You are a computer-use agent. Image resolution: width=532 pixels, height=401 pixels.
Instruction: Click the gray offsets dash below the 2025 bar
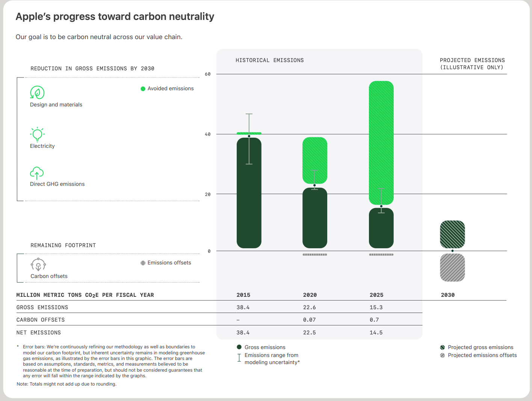point(381,255)
